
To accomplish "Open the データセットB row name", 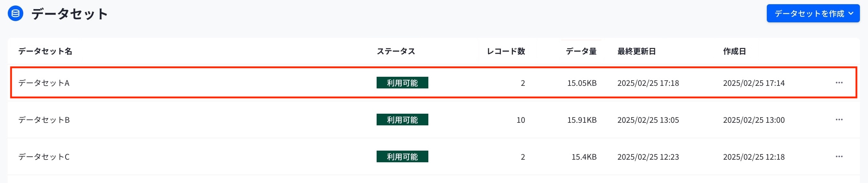I will click(x=44, y=120).
